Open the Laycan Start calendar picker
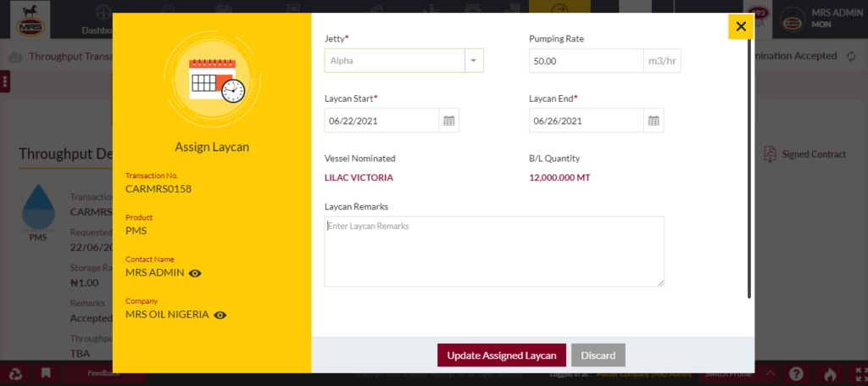Image resolution: width=868 pixels, height=386 pixels. pos(449,120)
